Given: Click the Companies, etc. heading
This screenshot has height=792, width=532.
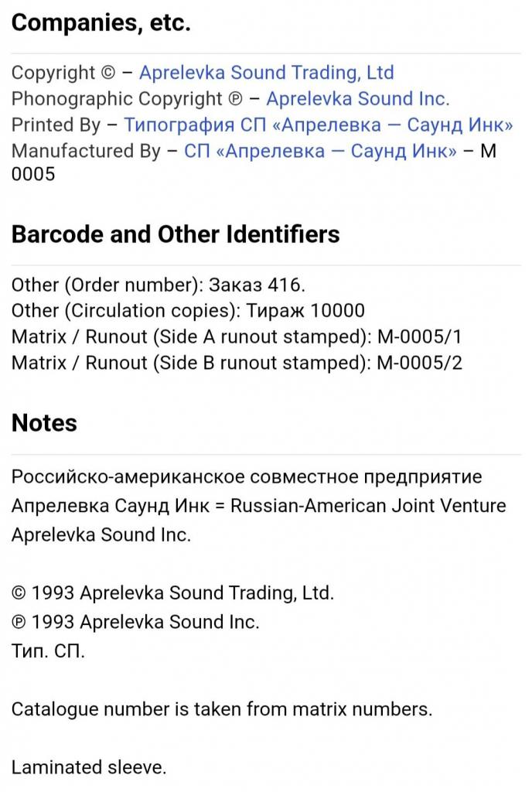Looking at the screenshot, I should 101,23.
